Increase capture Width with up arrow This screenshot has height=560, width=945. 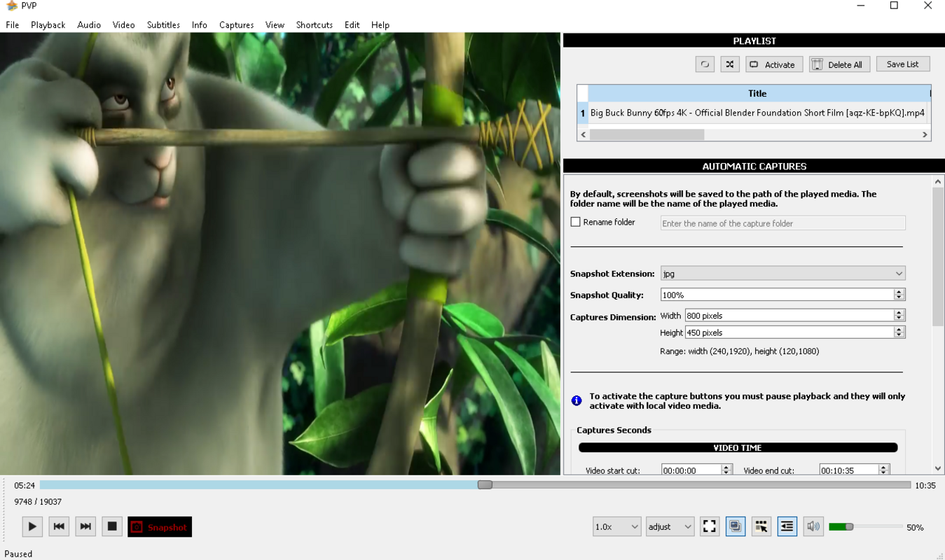click(899, 312)
